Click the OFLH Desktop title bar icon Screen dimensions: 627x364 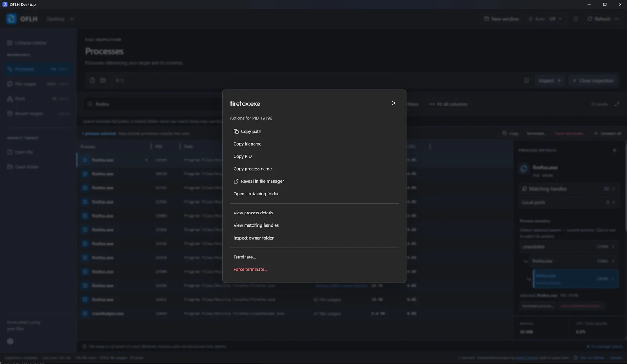(x=5, y=4)
